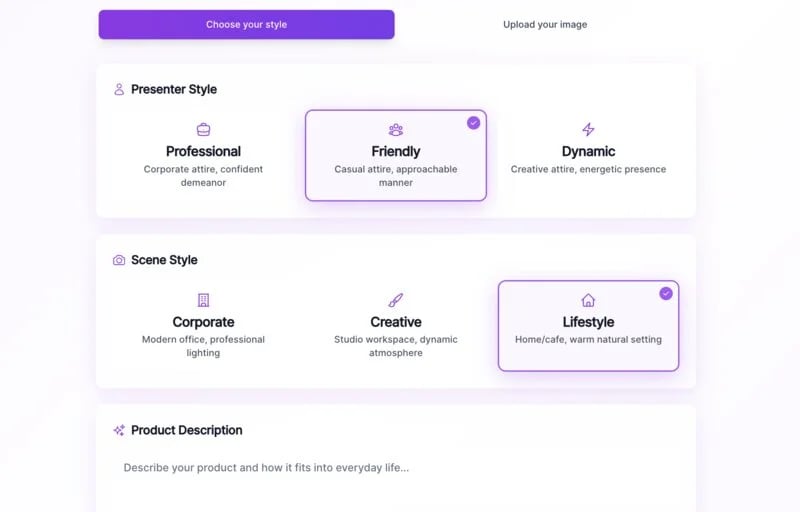Click the paintbrush icon above Creative

[x=396, y=300]
